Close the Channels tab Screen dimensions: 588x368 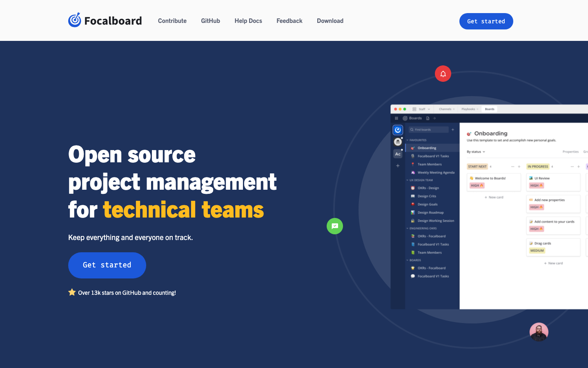tap(454, 109)
